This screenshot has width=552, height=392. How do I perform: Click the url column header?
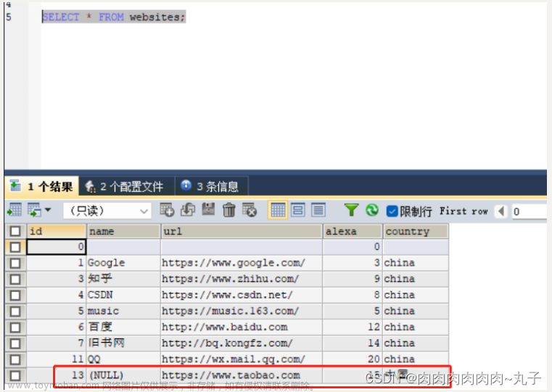click(242, 231)
